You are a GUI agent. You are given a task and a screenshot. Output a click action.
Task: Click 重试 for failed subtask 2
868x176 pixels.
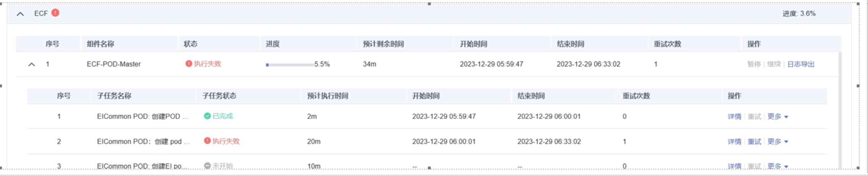[754, 142]
